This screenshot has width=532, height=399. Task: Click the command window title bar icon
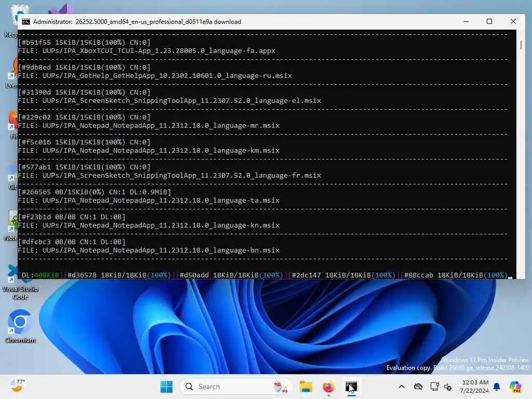26,22
